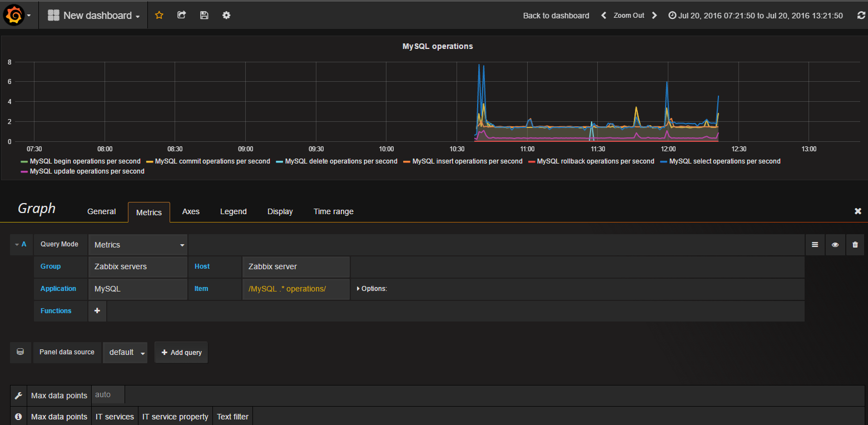Save dashboard with floppy disk icon

(x=204, y=16)
